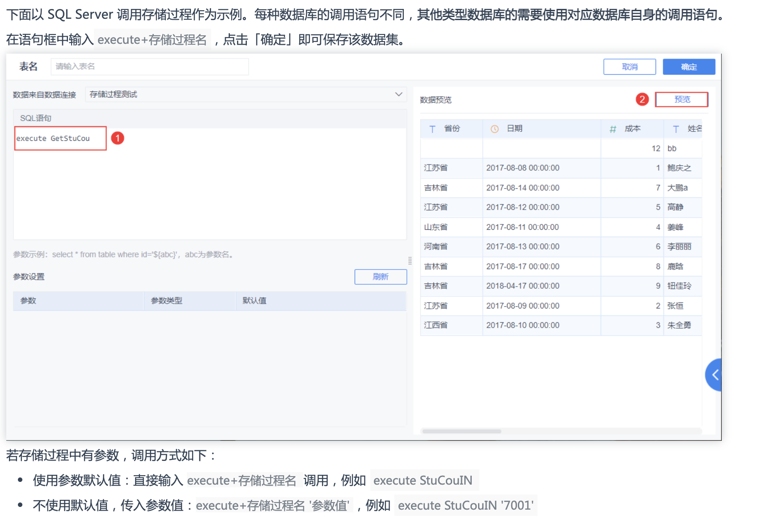Click the 刷新 refresh button
779x532 pixels.
[x=381, y=277]
